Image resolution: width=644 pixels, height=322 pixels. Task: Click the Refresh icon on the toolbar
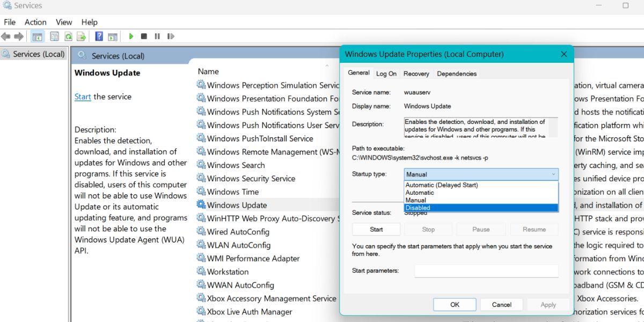[68, 36]
